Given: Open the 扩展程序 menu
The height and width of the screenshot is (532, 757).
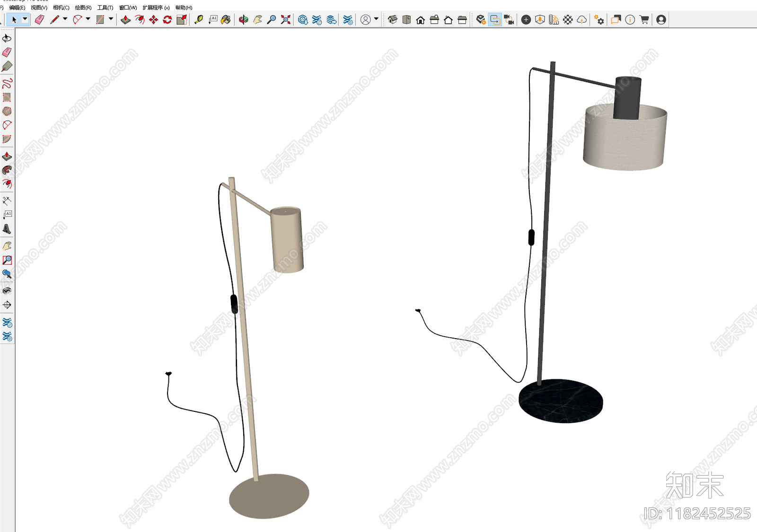Looking at the screenshot, I should tap(156, 8).
